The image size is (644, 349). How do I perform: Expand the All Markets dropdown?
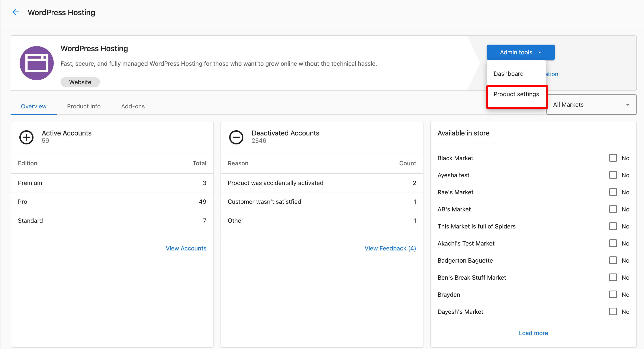[x=591, y=105]
